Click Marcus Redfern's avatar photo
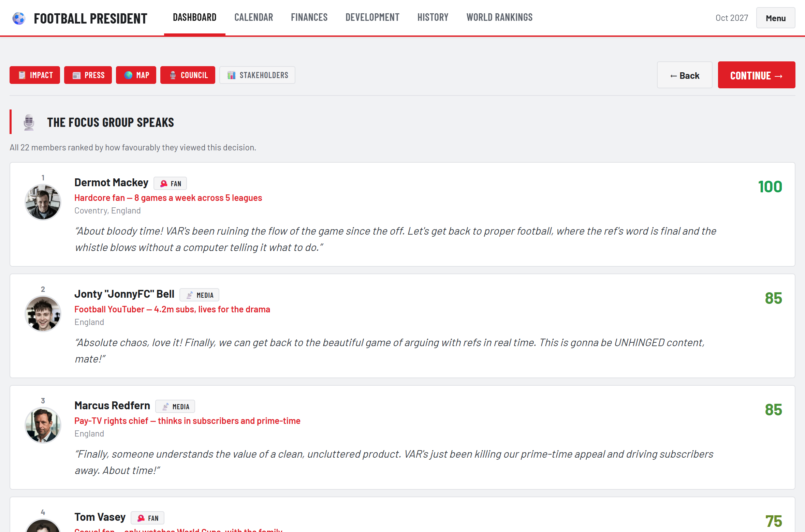Viewport: 805px width, 532px height. pyautogui.click(x=43, y=425)
